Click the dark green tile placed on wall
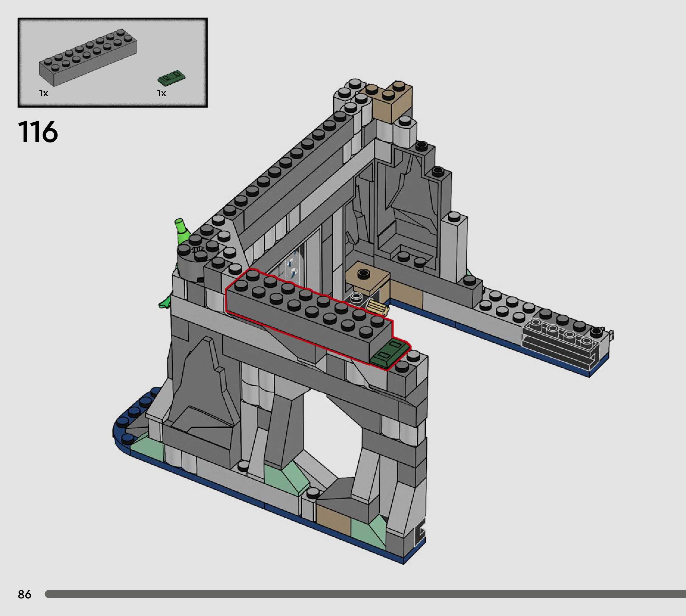 click(389, 353)
